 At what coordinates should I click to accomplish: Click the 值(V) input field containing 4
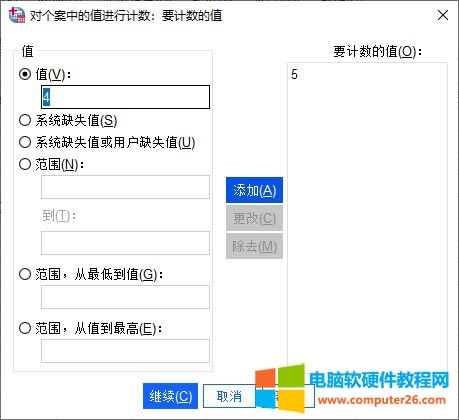(125, 97)
